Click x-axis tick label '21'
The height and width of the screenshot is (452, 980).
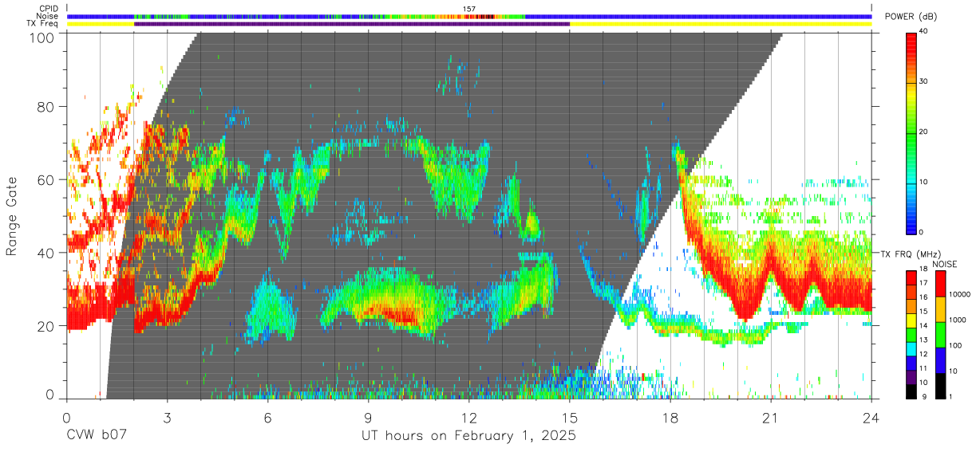[x=771, y=418]
